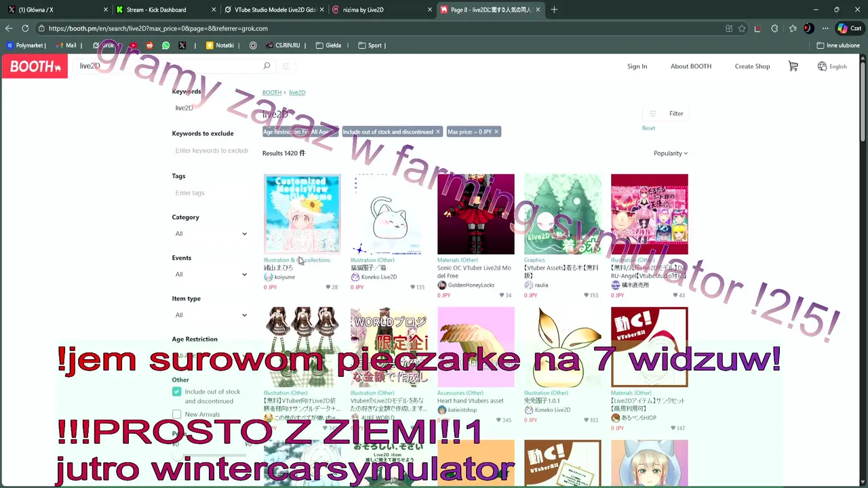Open GoldenHoneyLocks shop avatar

(x=441, y=285)
